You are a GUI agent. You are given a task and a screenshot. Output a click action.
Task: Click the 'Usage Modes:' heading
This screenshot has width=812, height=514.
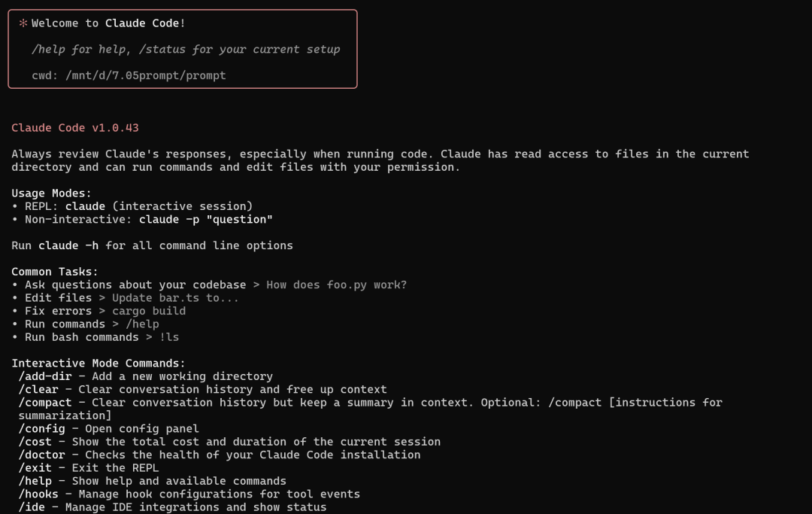pos(51,193)
